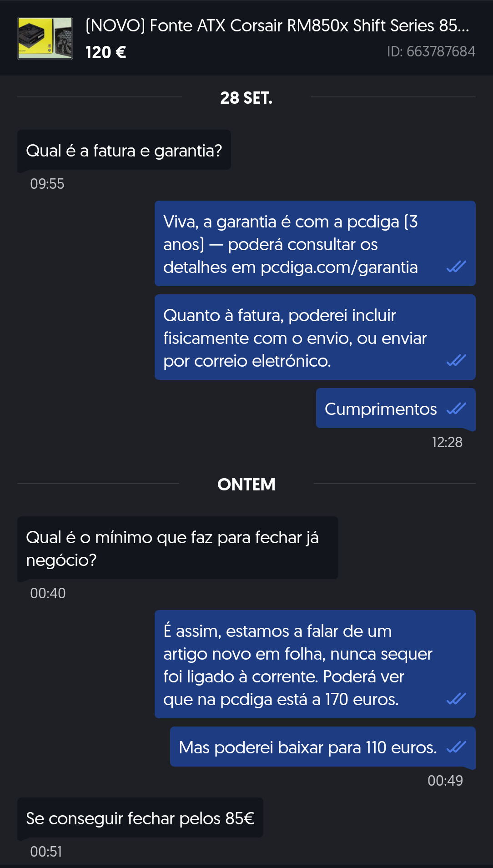Select the 'Cumprimentos' message bubble
493x868 pixels.
click(380, 409)
